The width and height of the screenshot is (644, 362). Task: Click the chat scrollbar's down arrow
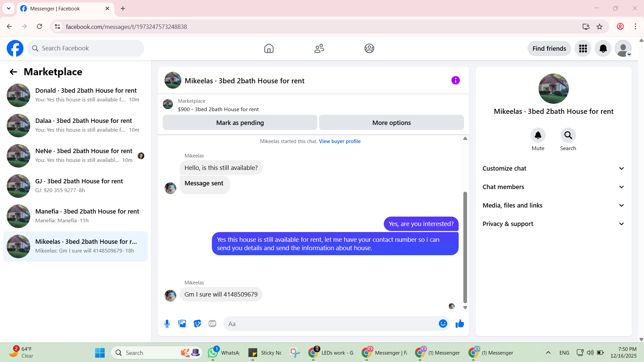coord(465,307)
